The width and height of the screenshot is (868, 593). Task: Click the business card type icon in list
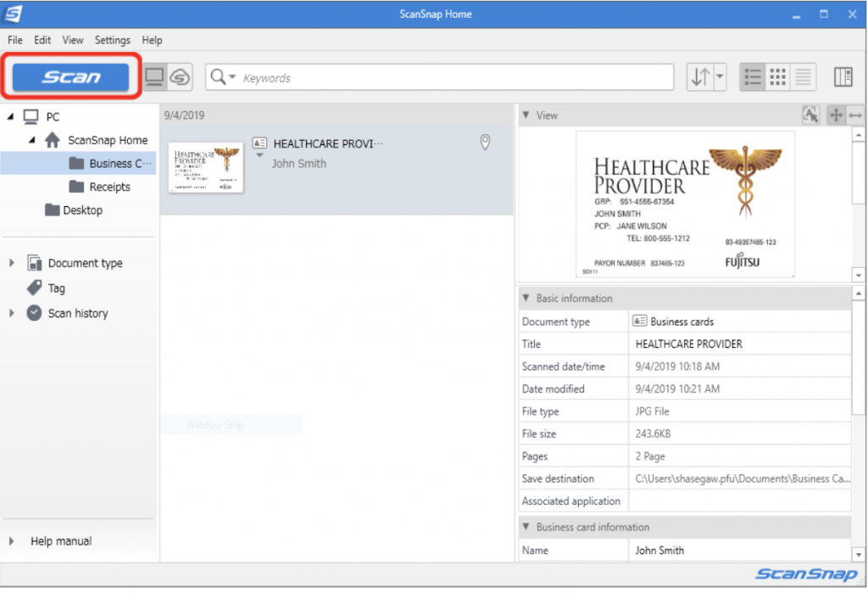point(259,143)
